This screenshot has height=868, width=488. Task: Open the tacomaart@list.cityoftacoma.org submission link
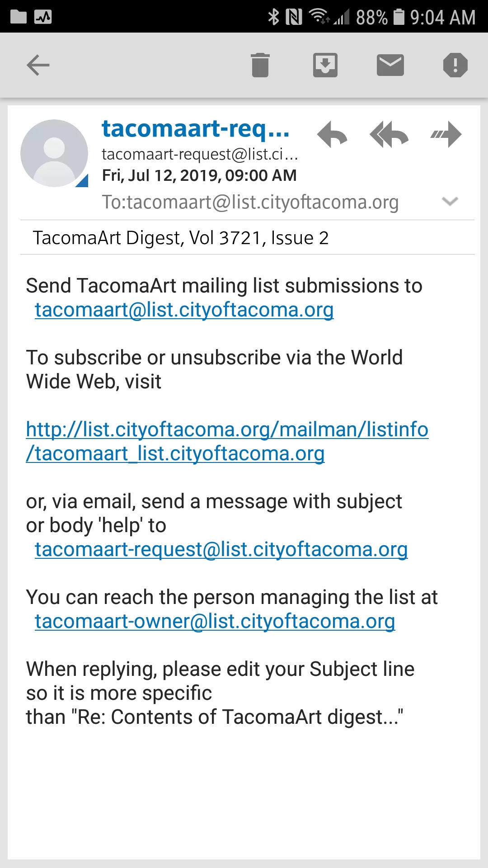(x=184, y=310)
